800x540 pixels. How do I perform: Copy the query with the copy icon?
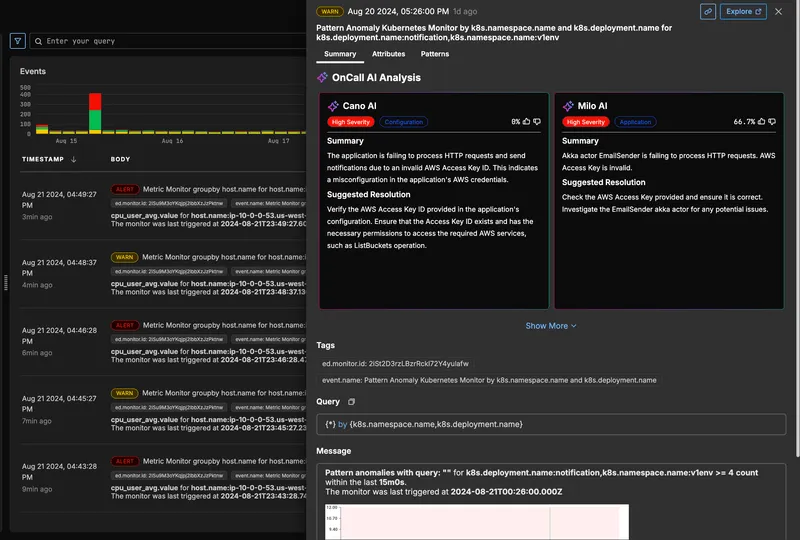pos(351,401)
